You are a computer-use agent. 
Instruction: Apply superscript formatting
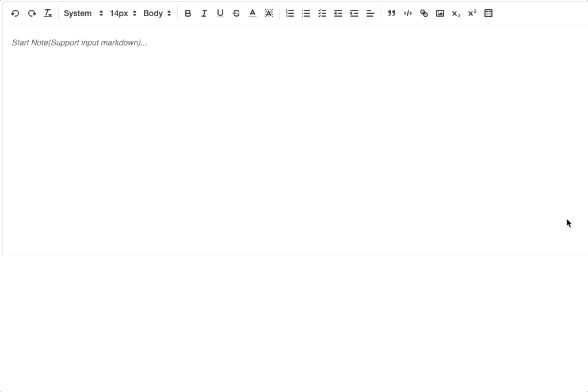[472, 13]
